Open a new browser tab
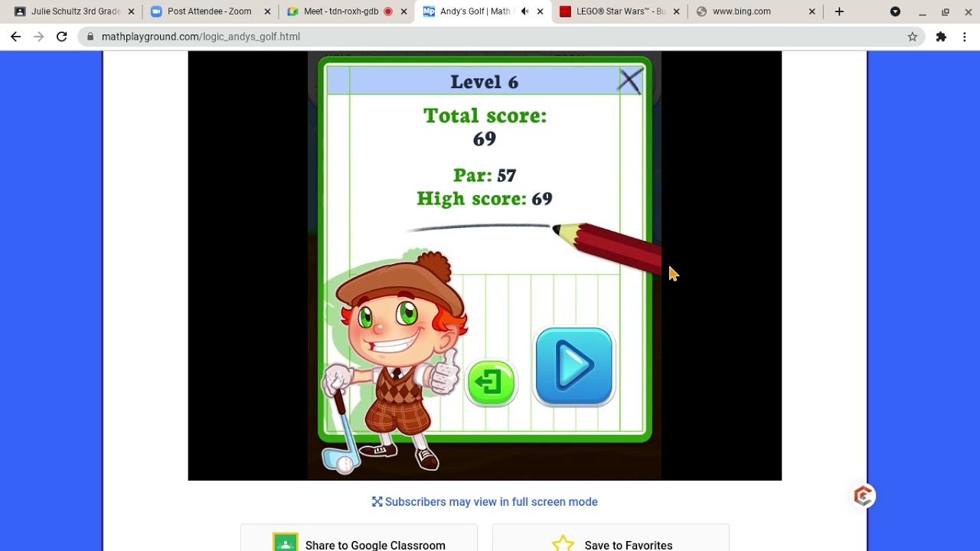 pyautogui.click(x=839, y=11)
